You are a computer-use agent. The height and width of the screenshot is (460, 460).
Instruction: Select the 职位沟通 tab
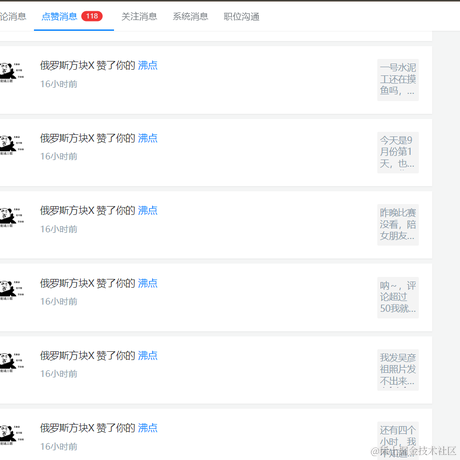point(241,16)
